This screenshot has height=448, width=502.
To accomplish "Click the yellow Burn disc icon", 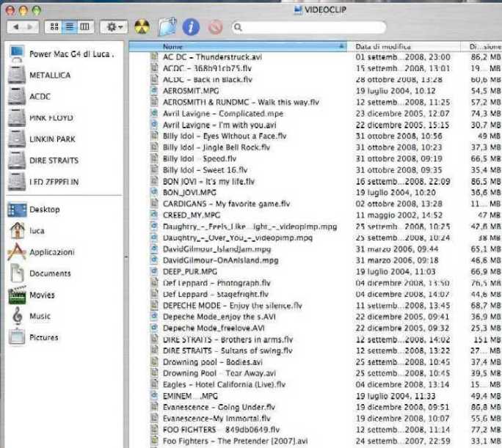I will (x=142, y=27).
